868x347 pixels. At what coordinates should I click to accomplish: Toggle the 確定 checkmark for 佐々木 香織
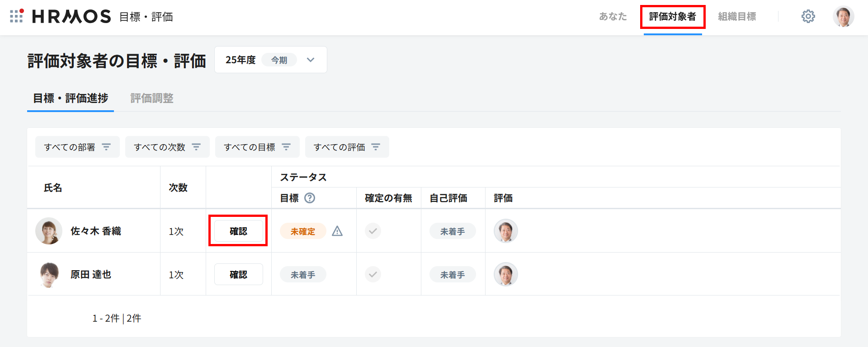click(x=373, y=231)
